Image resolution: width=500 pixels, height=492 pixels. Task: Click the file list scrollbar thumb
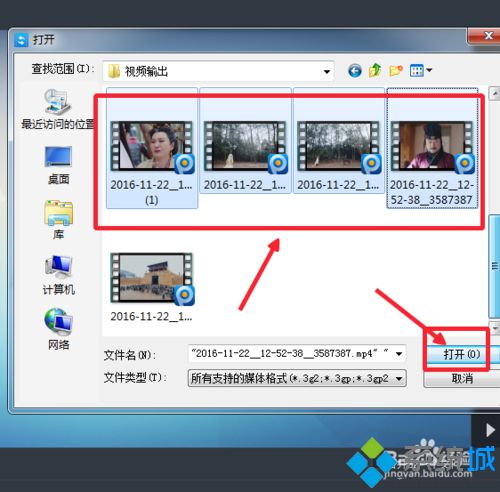[494, 266]
